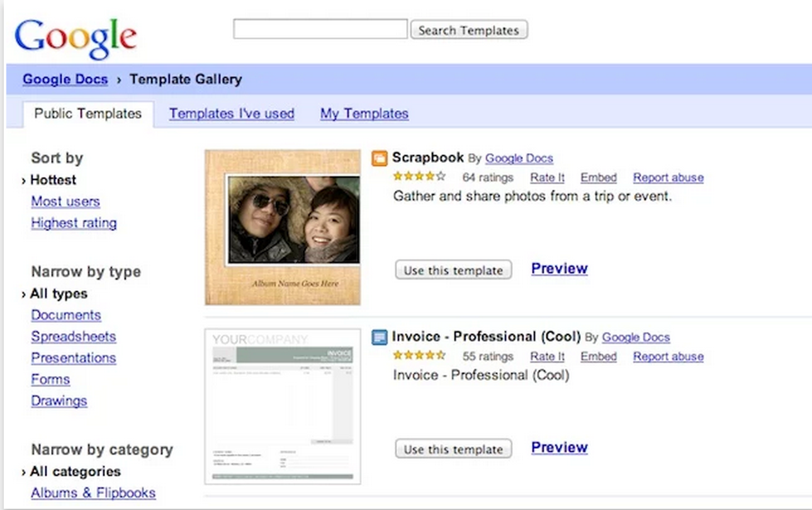Select the Public Templates tab

[x=88, y=114]
